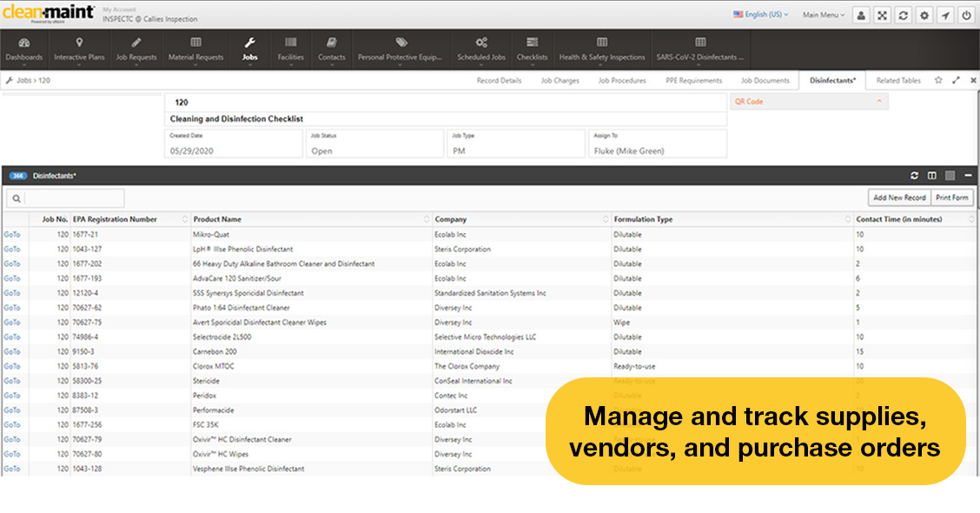This screenshot has width=980, height=513.
Task: Open the Checklists module
Action: 532,50
